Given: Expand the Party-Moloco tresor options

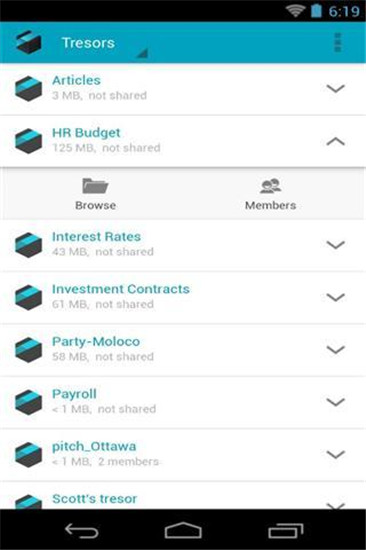Looking at the screenshot, I should tap(335, 349).
